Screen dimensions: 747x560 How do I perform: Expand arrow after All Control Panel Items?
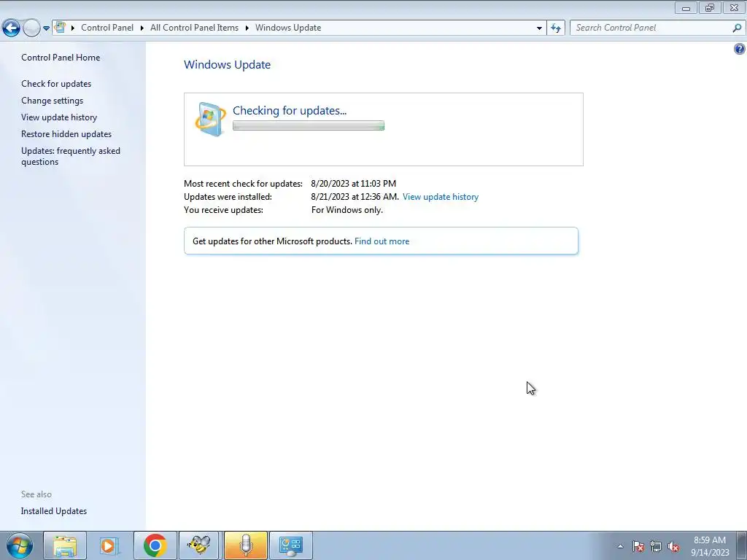point(247,28)
